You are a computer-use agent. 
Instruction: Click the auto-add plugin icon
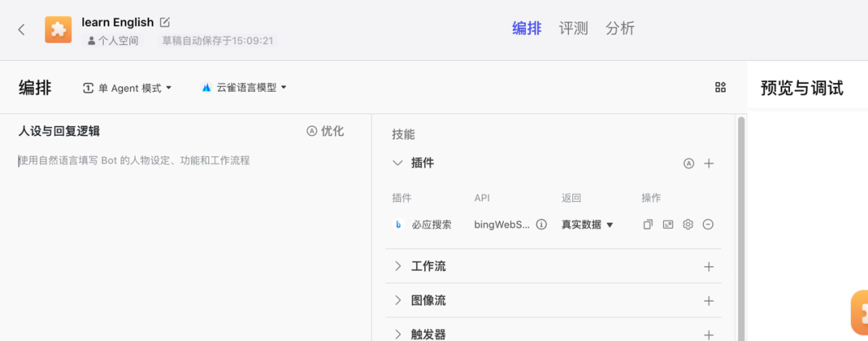click(688, 163)
